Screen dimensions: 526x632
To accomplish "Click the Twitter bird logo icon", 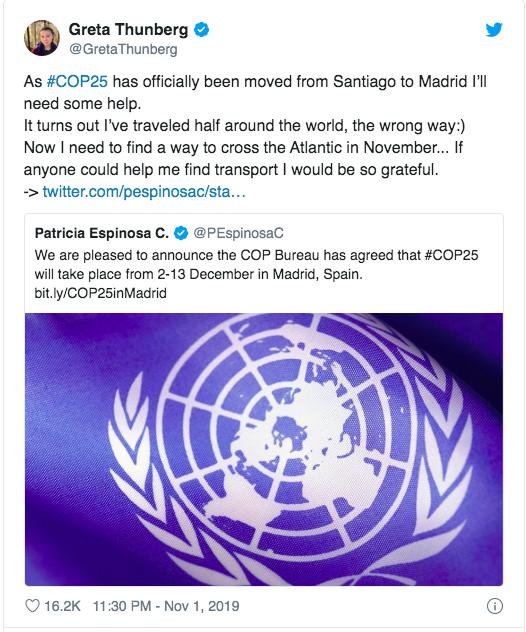I will coord(494,30).
